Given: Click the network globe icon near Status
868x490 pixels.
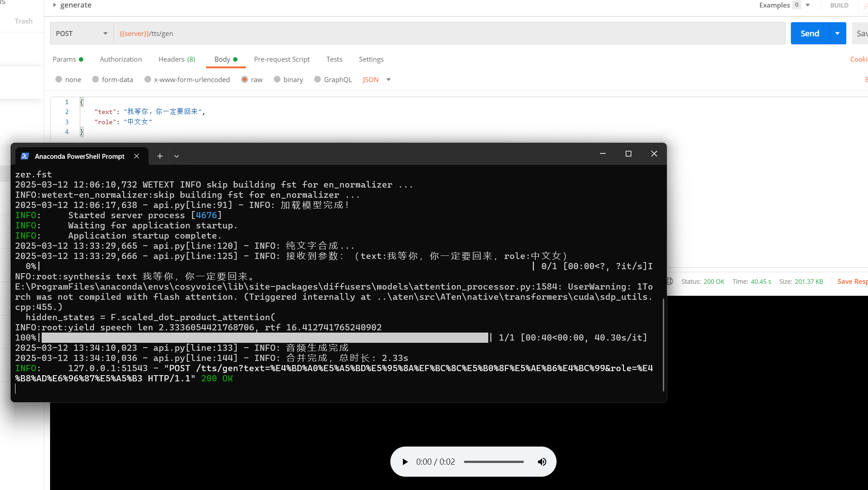Looking at the screenshot, I should coord(670,281).
